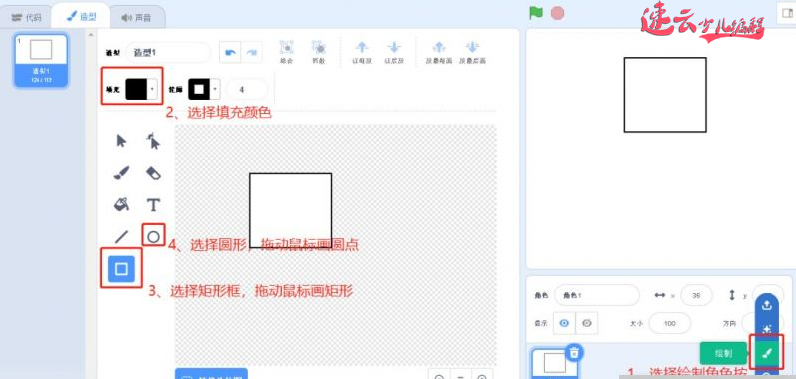
Task: Click the upload sprite icon
Action: [767, 305]
